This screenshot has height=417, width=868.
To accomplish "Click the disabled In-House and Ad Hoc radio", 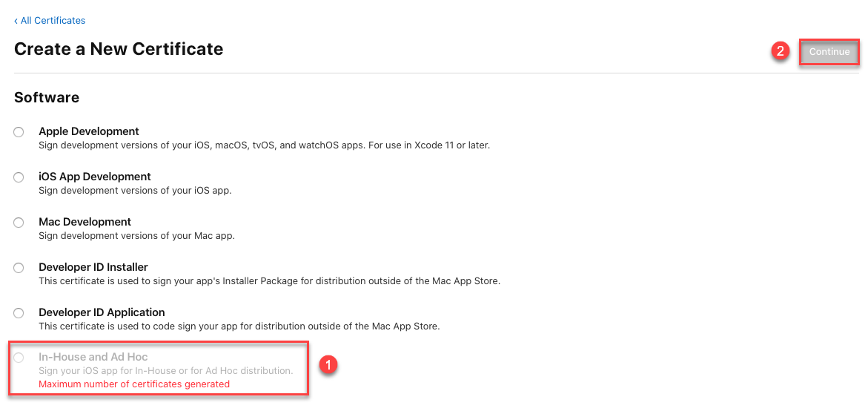I will 19,358.
